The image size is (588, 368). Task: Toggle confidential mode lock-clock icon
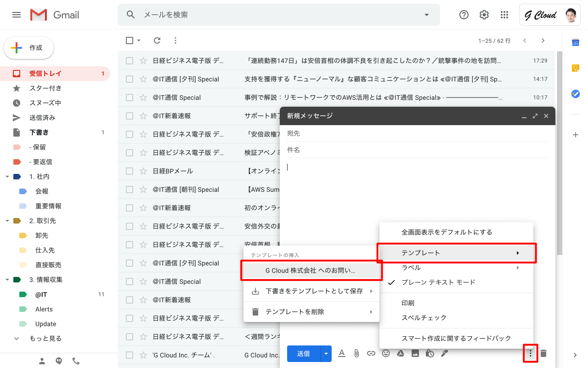point(430,353)
